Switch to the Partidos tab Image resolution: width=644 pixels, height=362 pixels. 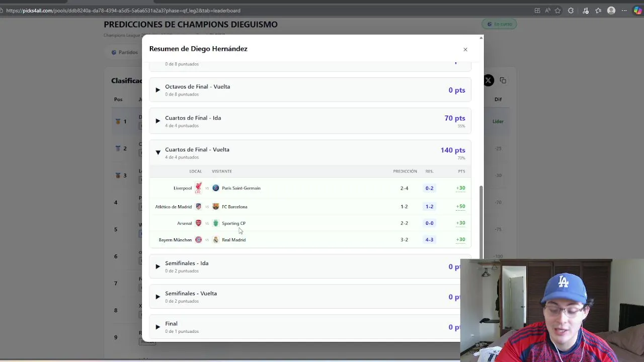[x=125, y=52]
